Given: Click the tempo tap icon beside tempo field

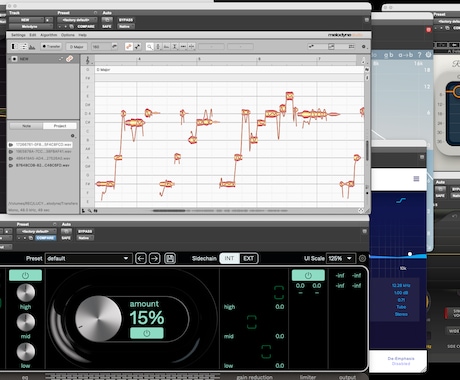Looking at the screenshot, I should click(114, 46).
